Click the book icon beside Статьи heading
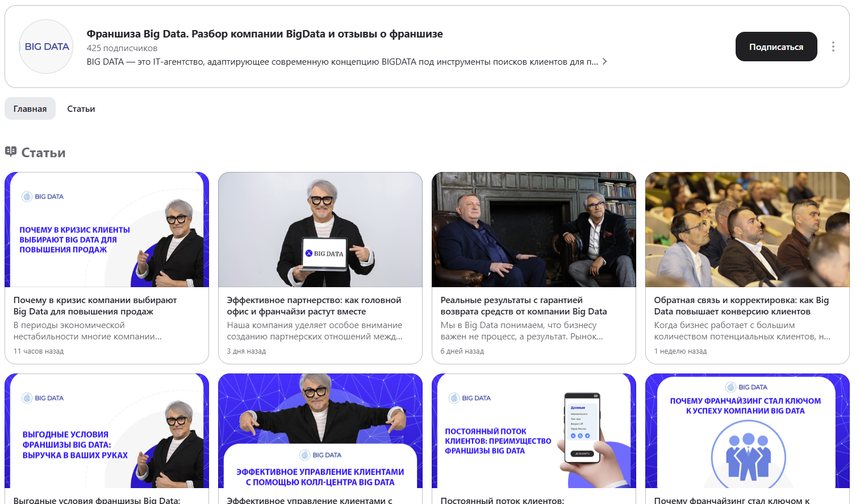Image resolution: width=860 pixels, height=504 pixels. 11,152
